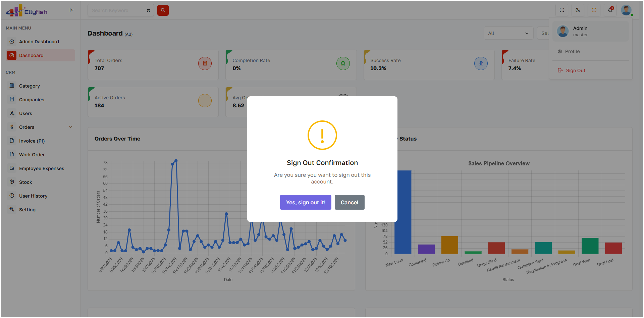Toggle dark mode moon icon
The image size is (644, 318).
pos(578,10)
